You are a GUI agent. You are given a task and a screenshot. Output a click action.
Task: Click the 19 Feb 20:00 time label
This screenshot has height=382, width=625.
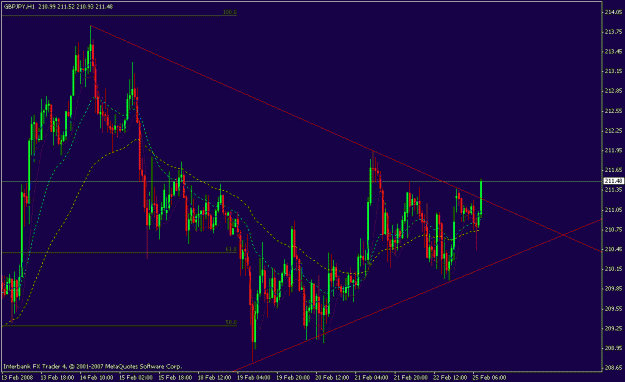(x=293, y=377)
